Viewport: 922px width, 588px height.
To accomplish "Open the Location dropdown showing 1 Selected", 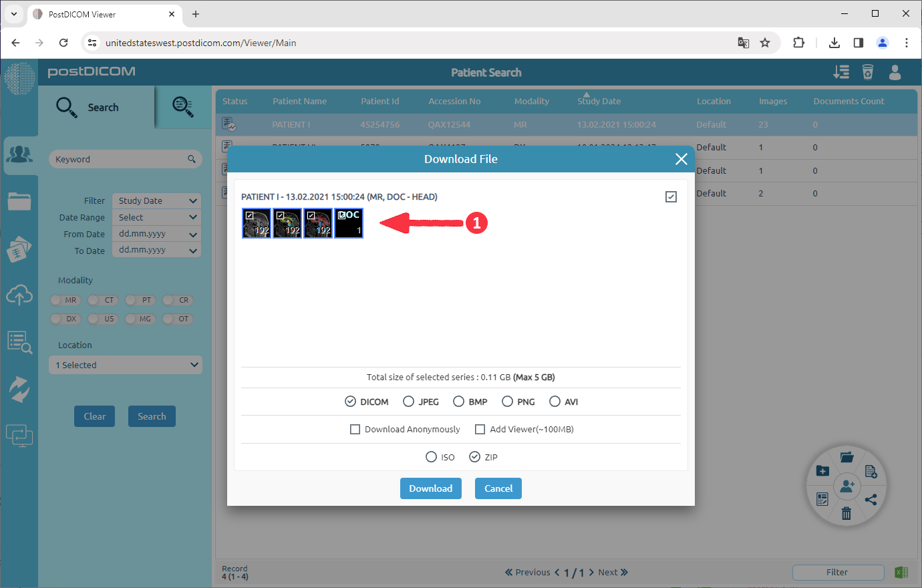I will click(x=125, y=364).
